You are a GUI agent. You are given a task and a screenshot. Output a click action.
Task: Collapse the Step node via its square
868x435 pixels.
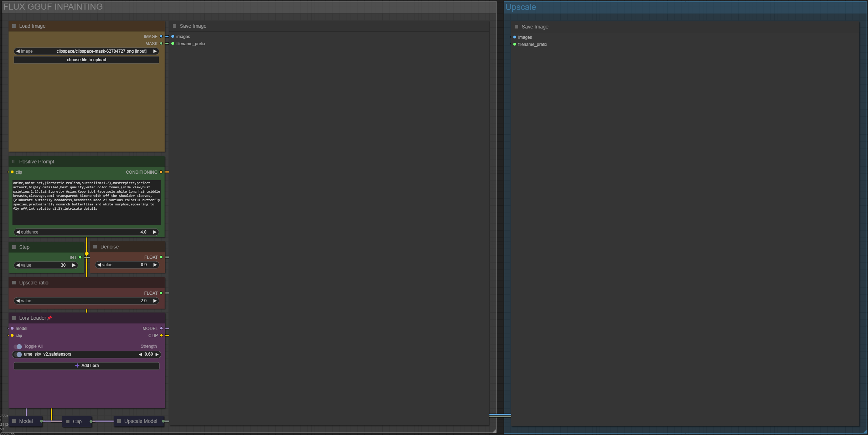(x=14, y=247)
